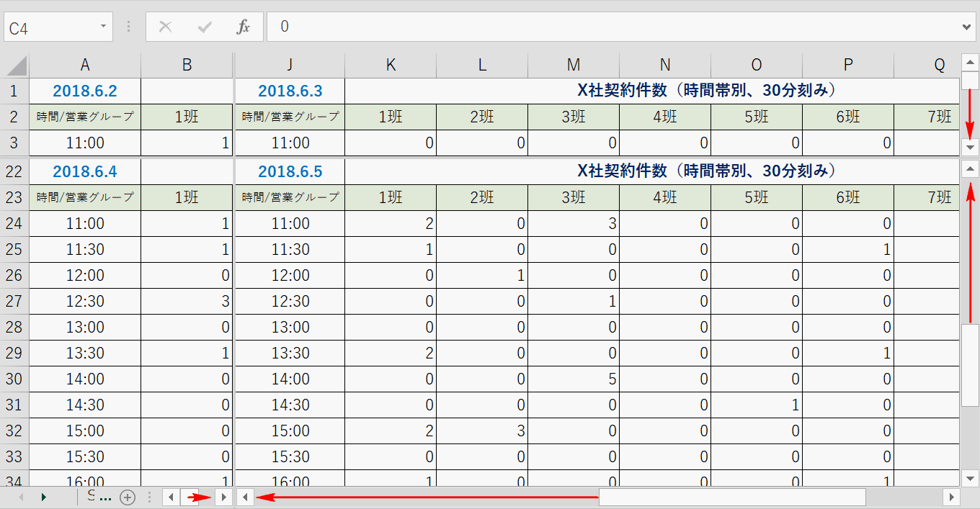Select column L header
The height and width of the screenshot is (509, 980).
tap(482, 65)
